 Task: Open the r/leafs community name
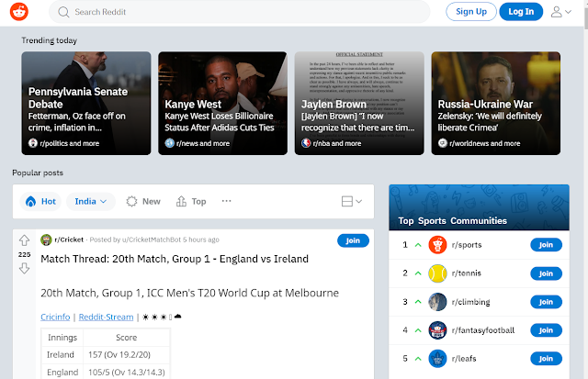pyautogui.click(x=464, y=359)
